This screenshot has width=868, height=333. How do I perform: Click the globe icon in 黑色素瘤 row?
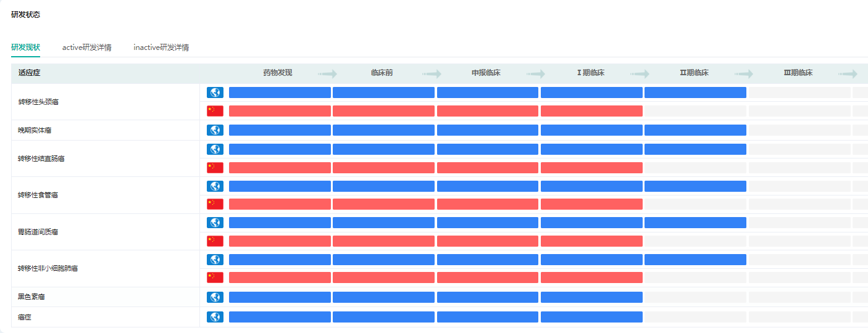pyautogui.click(x=215, y=297)
